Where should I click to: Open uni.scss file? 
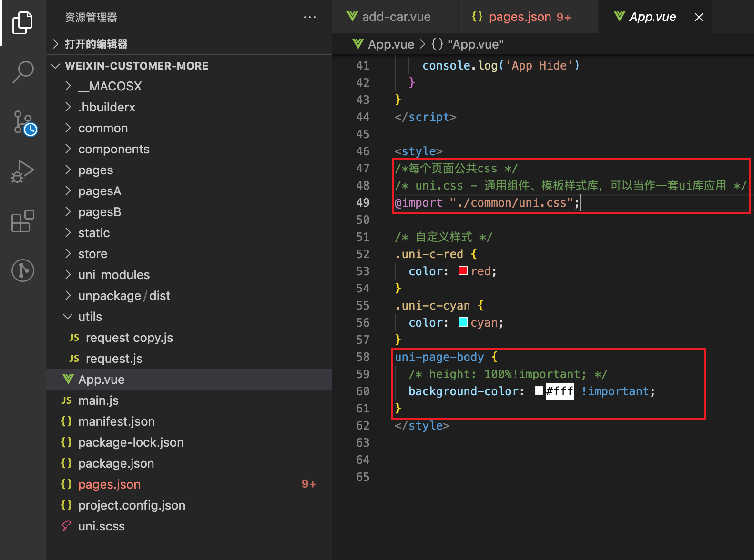coord(189,526)
